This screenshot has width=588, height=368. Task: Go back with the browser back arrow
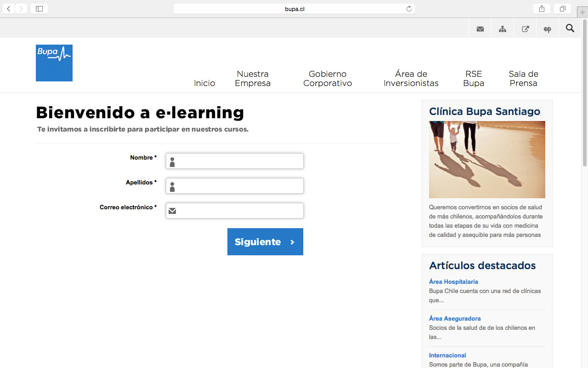[9, 9]
